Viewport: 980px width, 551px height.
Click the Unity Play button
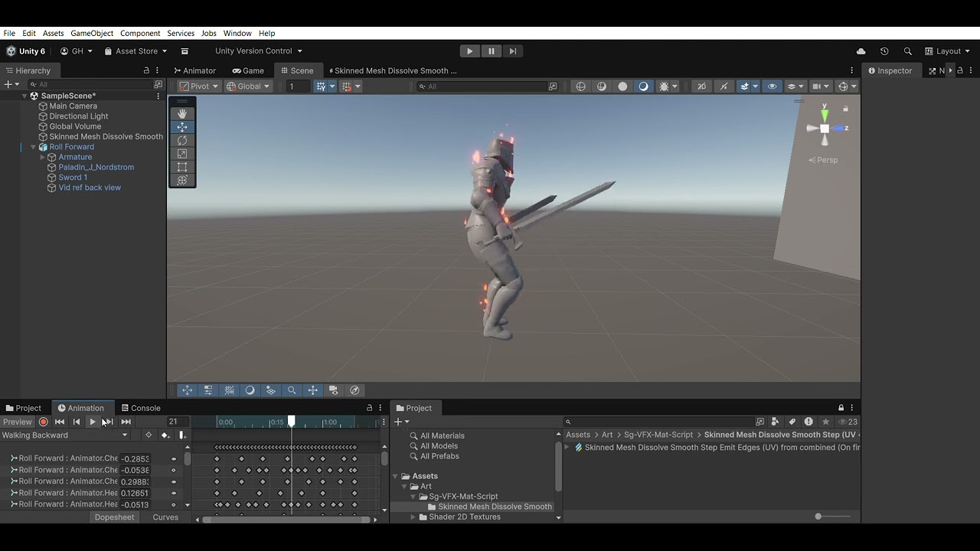point(469,51)
